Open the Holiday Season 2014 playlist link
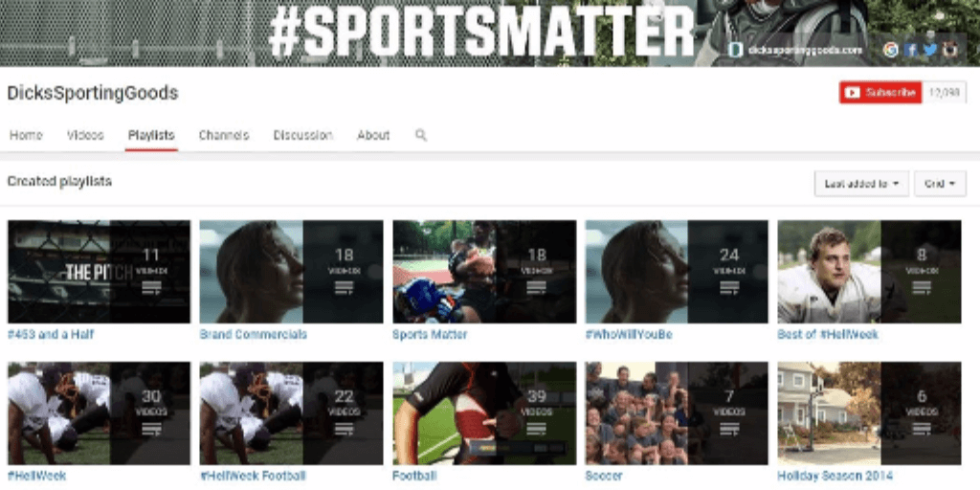 [835, 476]
